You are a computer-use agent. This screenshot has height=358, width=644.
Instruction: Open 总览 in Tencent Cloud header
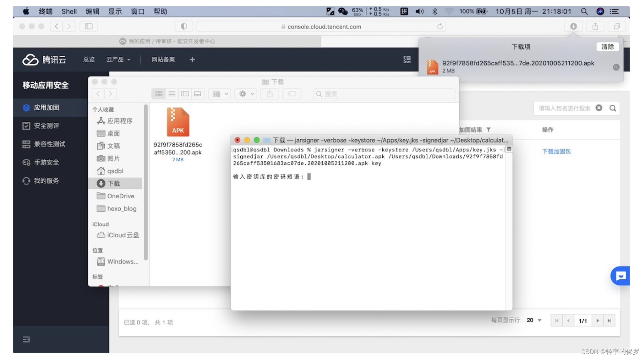pyautogui.click(x=89, y=60)
